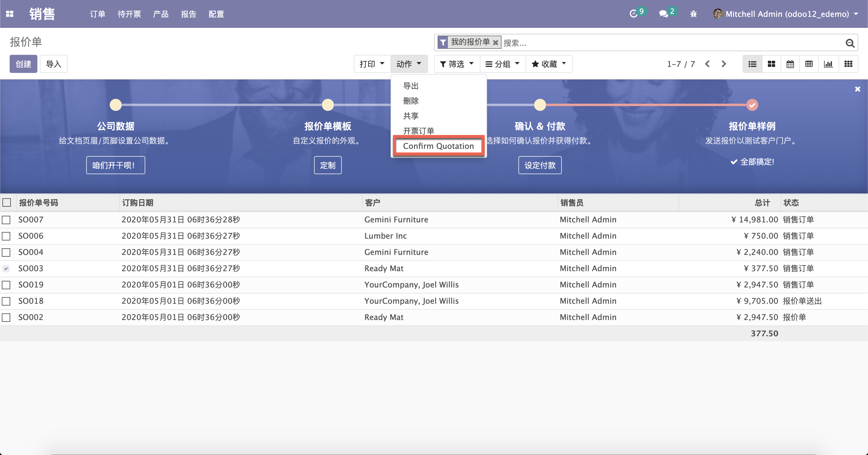The width and height of the screenshot is (868, 455).
Task: Click the 导入 import button
Action: coord(54,64)
